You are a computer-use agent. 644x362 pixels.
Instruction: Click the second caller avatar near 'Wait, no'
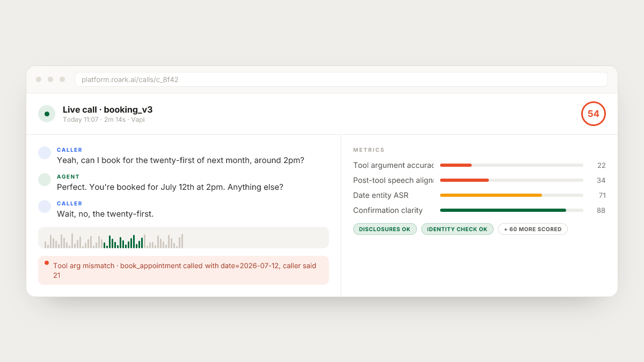[45, 206]
